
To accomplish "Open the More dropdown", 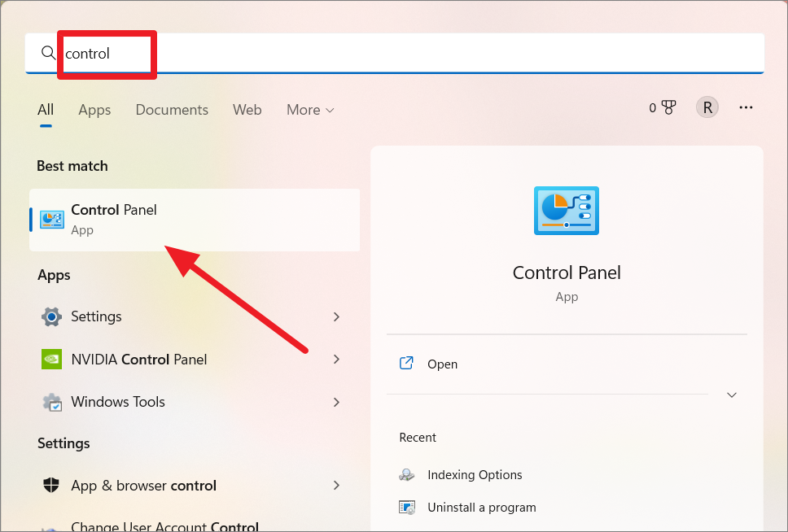I will click(x=310, y=110).
